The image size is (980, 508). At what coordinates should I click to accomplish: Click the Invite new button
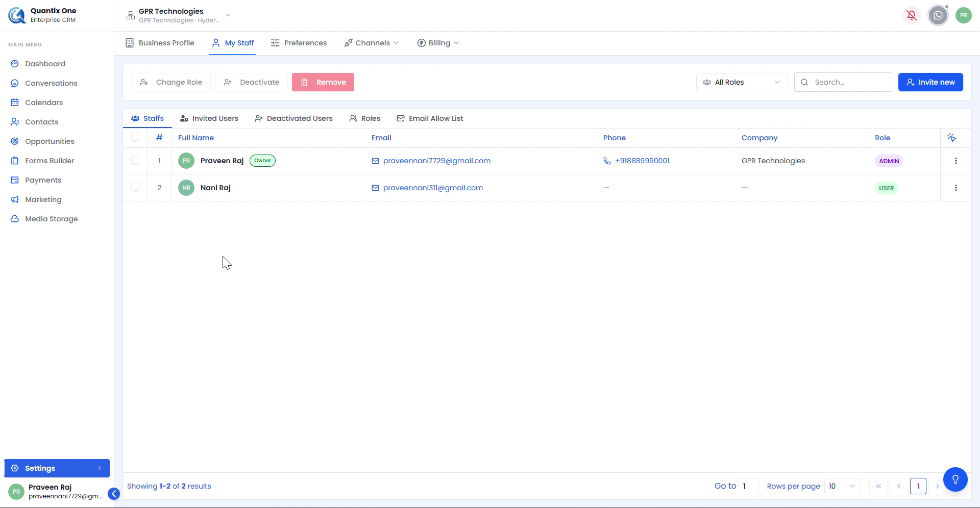point(930,82)
